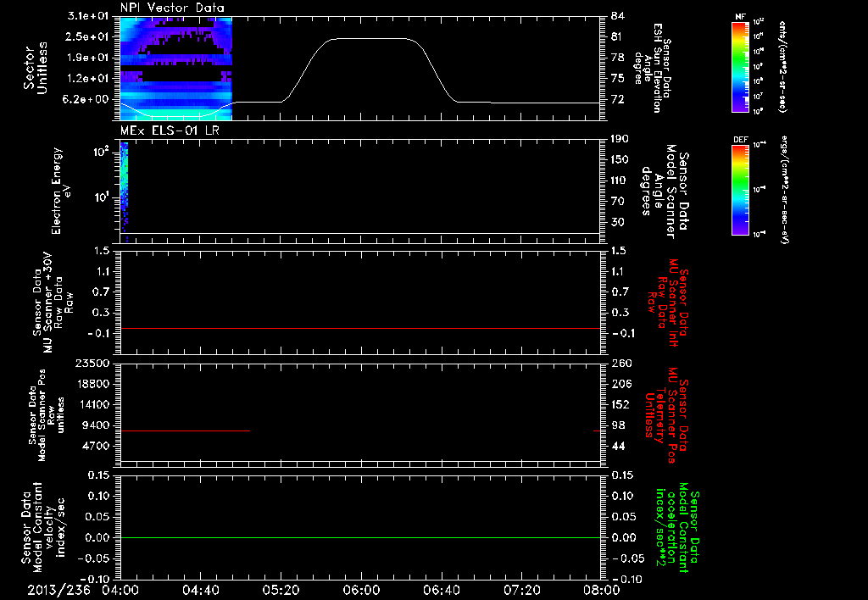The height and width of the screenshot is (600, 868).
Task: Select the 'NPI Vector Data' panel title
Action: click(x=173, y=8)
